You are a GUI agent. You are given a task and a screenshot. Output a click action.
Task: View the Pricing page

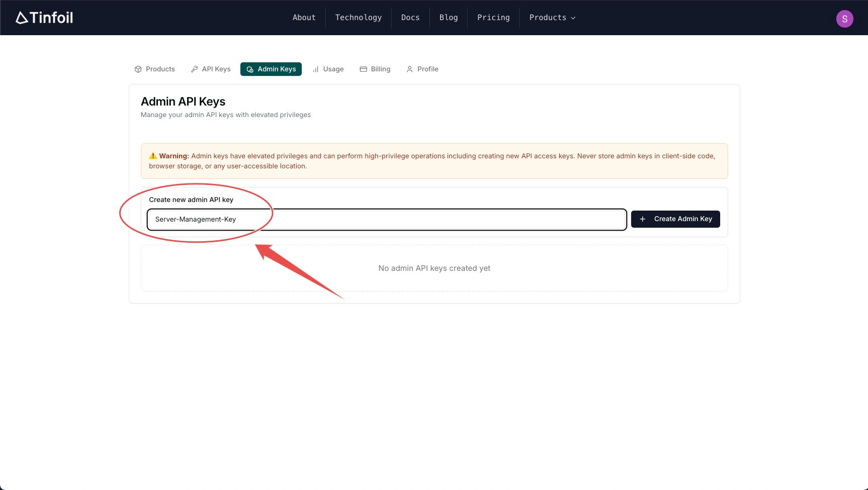493,18
